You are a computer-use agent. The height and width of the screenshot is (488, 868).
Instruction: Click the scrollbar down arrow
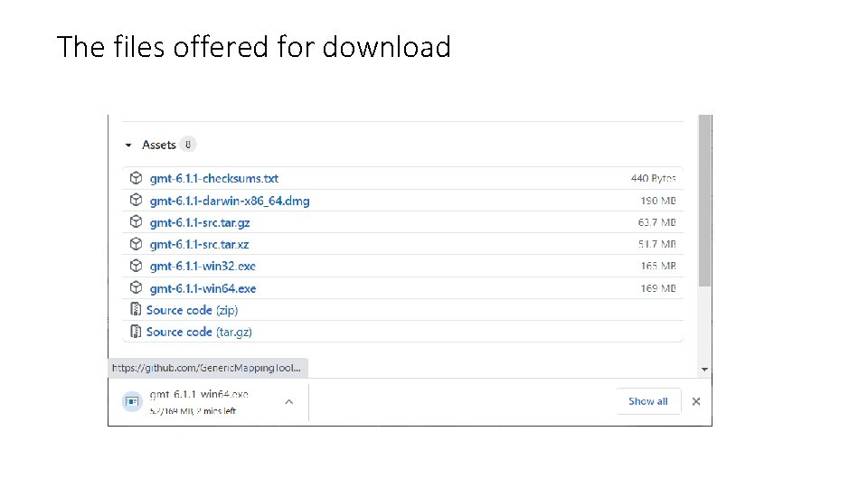point(705,369)
